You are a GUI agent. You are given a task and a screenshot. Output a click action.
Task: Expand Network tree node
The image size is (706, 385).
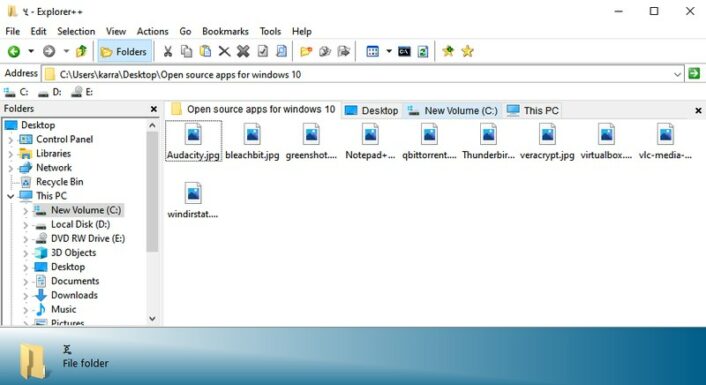coord(10,168)
